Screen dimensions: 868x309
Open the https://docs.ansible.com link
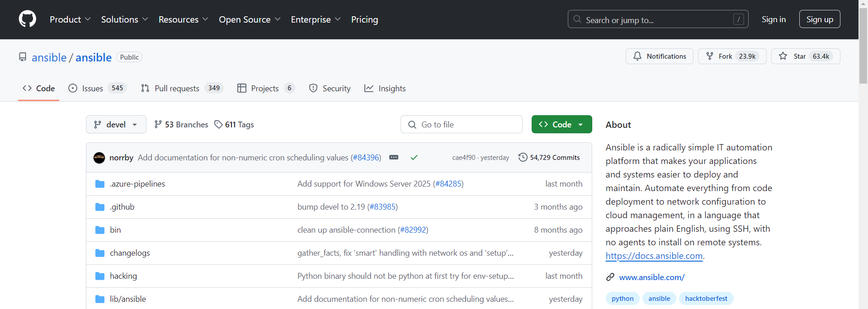[654, 256]
